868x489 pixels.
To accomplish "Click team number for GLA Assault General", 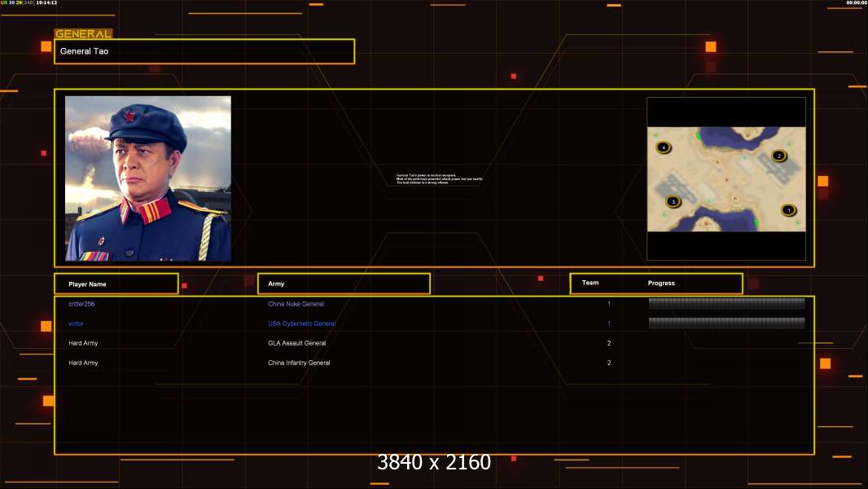I will pos(609,343).
